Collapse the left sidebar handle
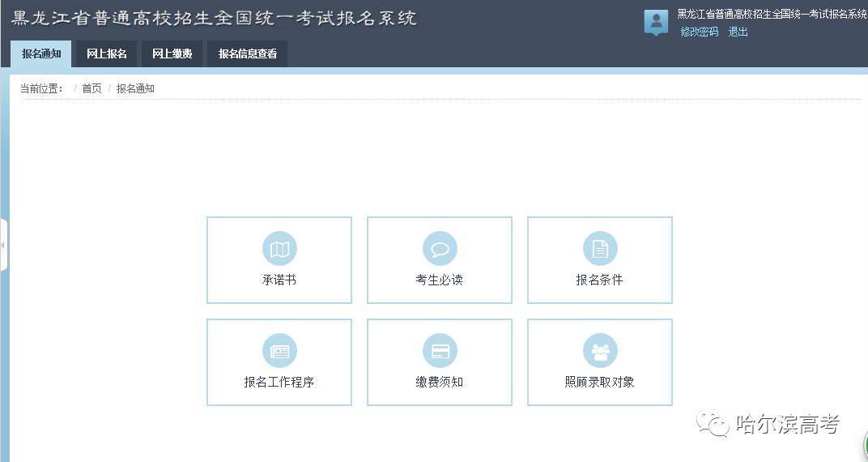The image size is (868, 462). pyautogui.click(x=3, y=244)
